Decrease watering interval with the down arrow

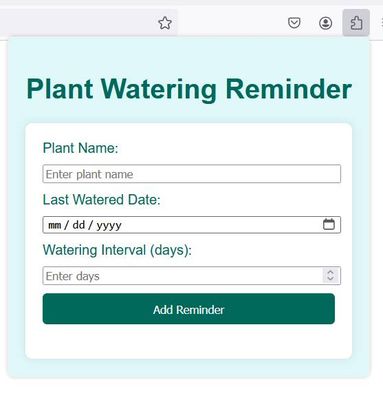click(330, 279)
